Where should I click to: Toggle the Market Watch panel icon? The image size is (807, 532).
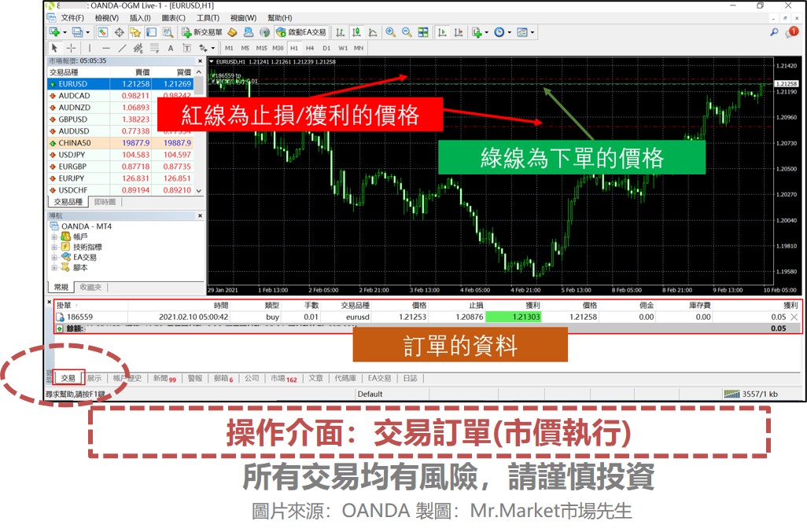(103, 32)
